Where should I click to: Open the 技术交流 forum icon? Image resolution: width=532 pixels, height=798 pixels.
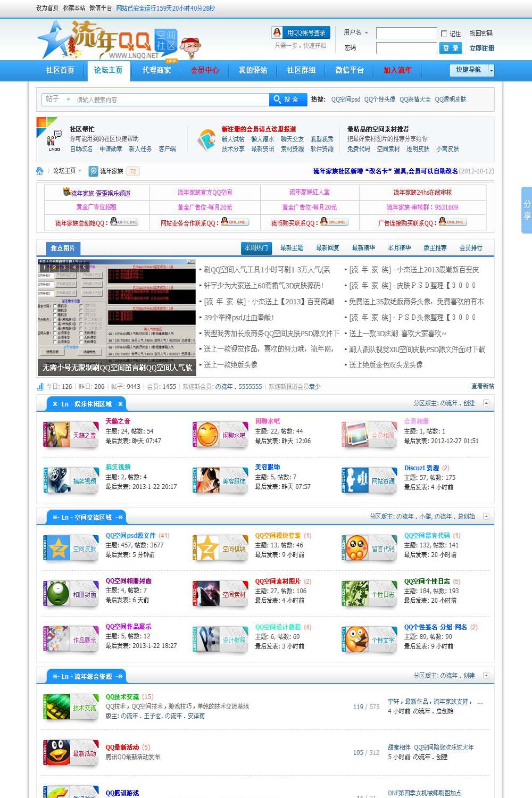(71, 708)
